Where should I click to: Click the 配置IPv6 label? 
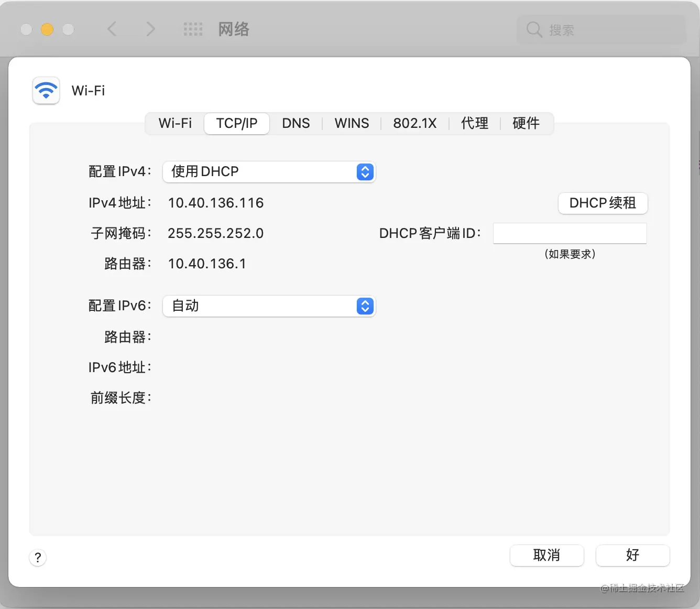tap(120, 306)
